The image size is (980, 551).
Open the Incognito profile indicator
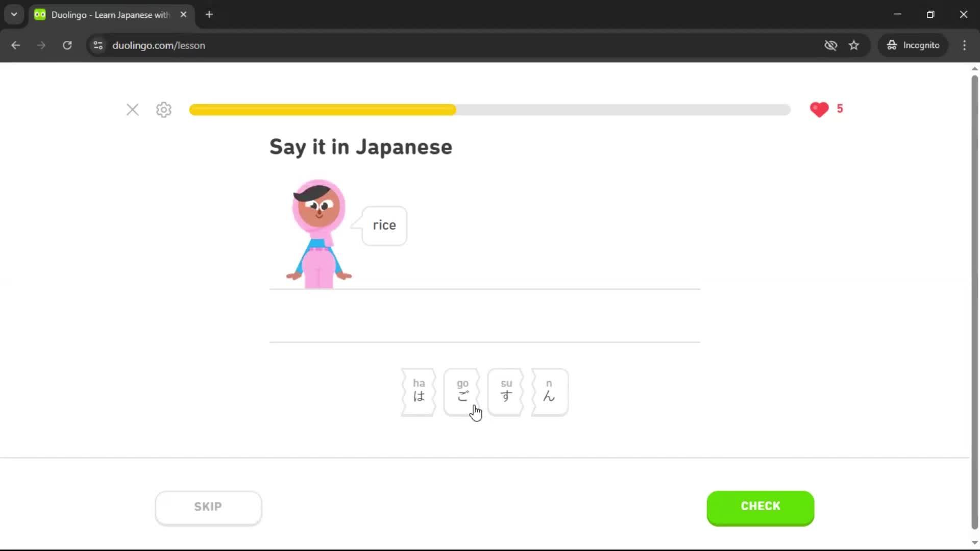pyautogui.click(x=913, y=45)
